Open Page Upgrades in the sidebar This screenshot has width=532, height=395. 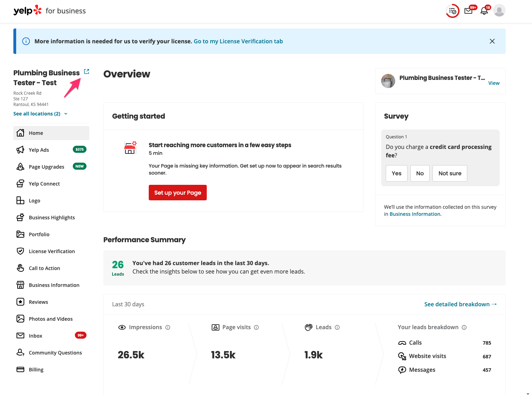pyautogui.click(x=51, y=167)
